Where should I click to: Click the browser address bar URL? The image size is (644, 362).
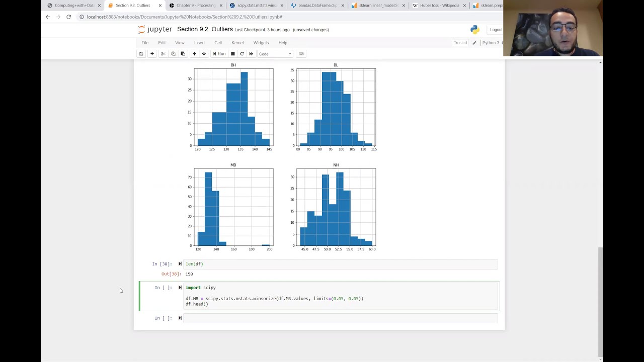pyautogui.click(x=184, y=17)
